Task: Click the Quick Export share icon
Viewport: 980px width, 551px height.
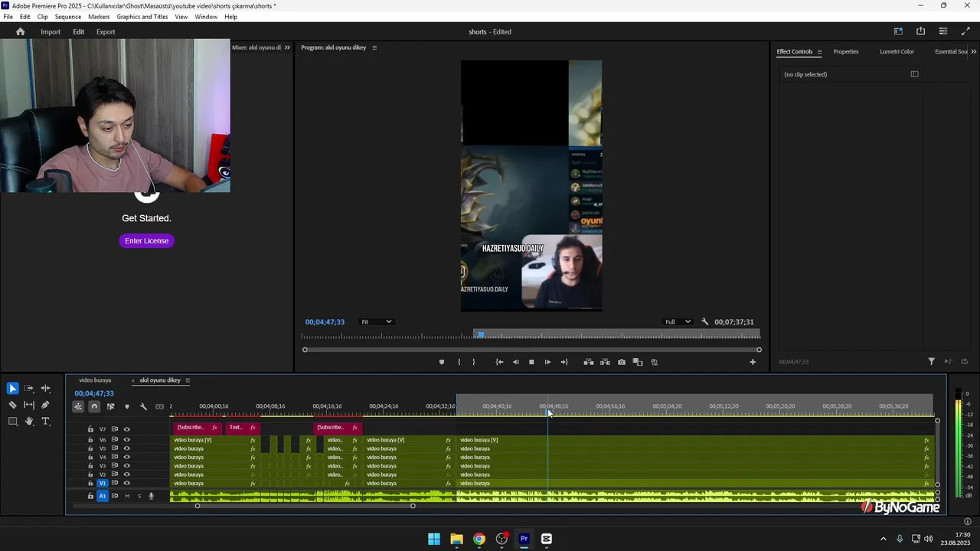Action: point(920,31)
